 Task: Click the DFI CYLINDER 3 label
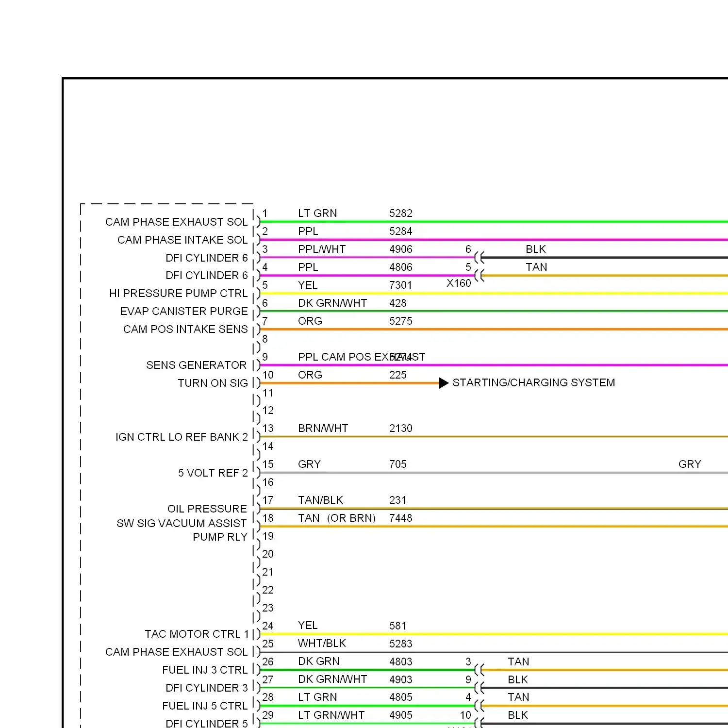click(207, 688)
